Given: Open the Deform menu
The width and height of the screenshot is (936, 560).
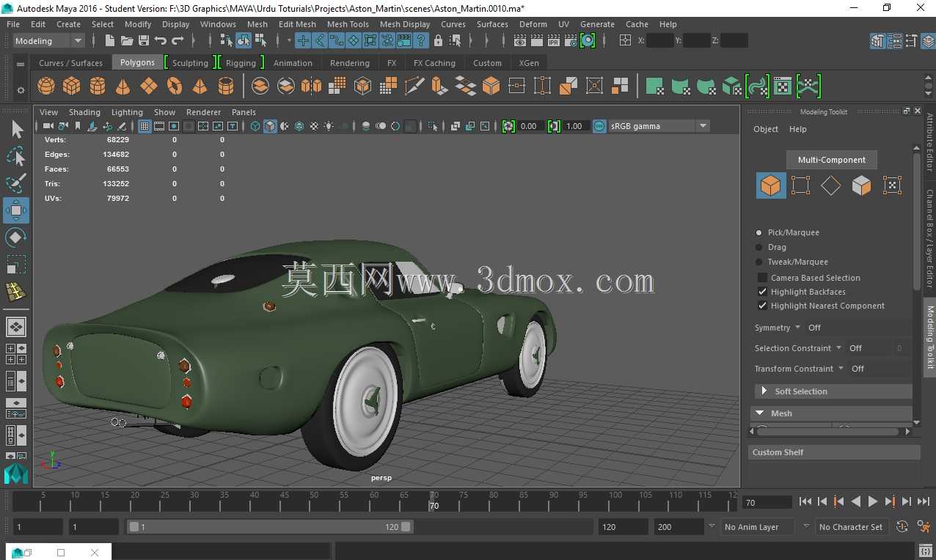Looking at the screenshot, I should click(x=533, y=24).
